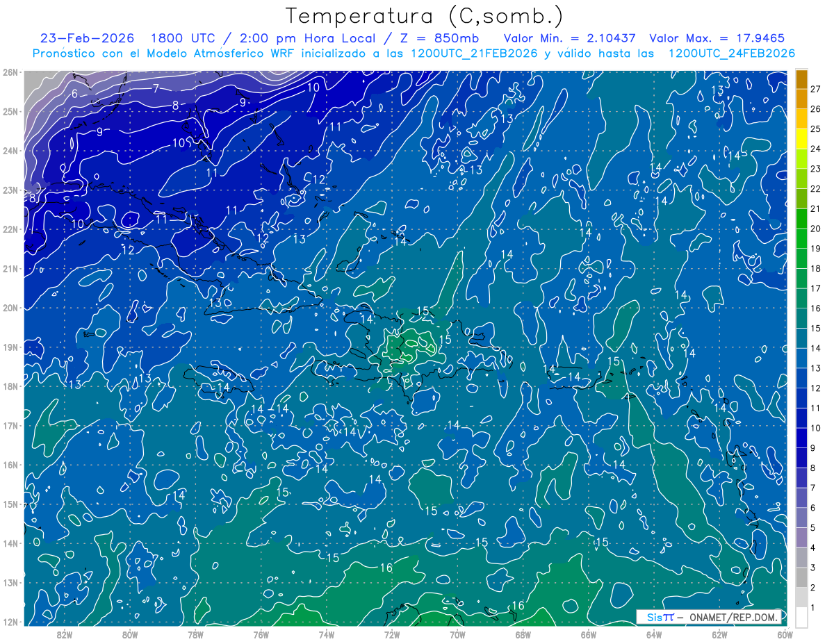Click the colorbar segment between 4 and 5
This screenshot has width=834, height=644.
click(x=802, y=538)
